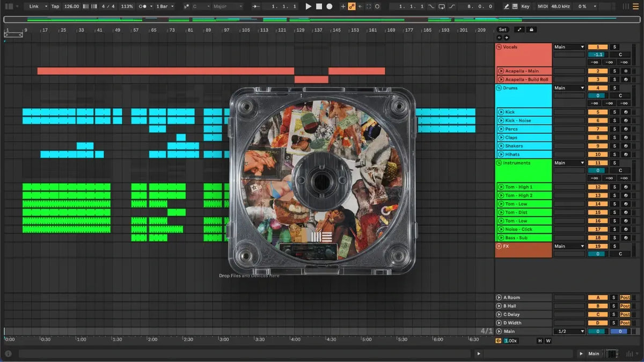Fold the Drums group track
Screen dimensions: 644x362
(x=499, y=88)
